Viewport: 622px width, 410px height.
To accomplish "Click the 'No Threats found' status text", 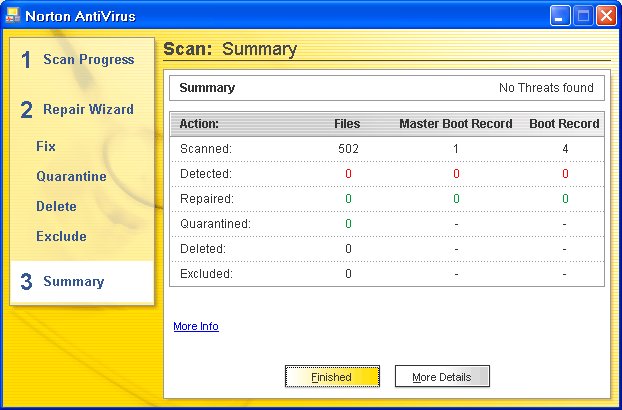I will pos(546,88).
